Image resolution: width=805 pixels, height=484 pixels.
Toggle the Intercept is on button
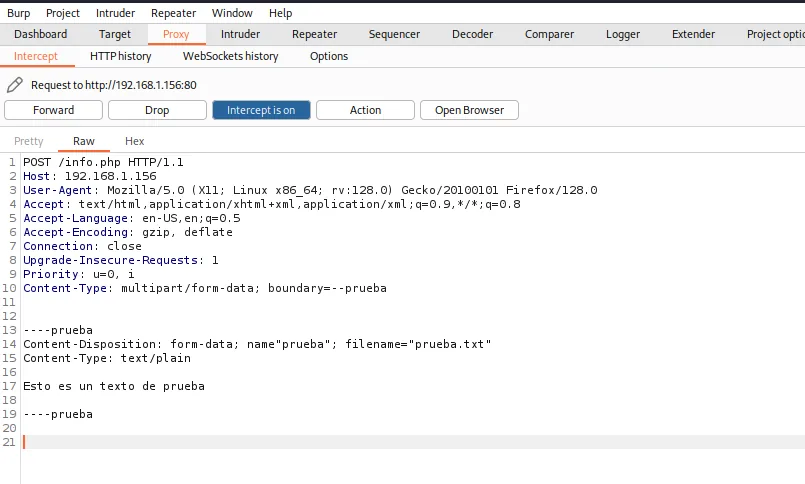coord(261,110)
